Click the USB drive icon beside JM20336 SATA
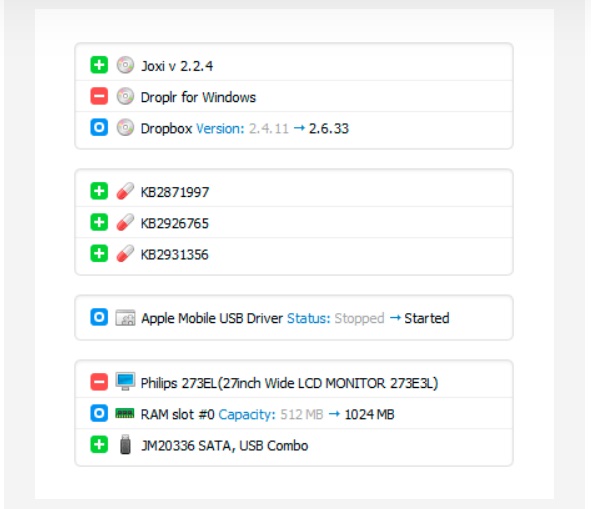This screenshot has width=591, height=509. 125,445
